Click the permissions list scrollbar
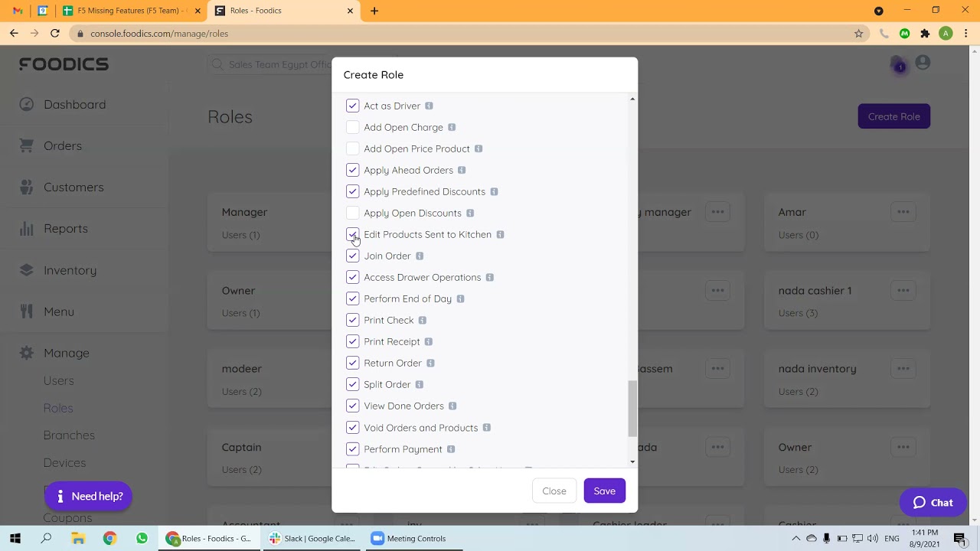This screenshot has width=980, height=551. tap(632, 409)
